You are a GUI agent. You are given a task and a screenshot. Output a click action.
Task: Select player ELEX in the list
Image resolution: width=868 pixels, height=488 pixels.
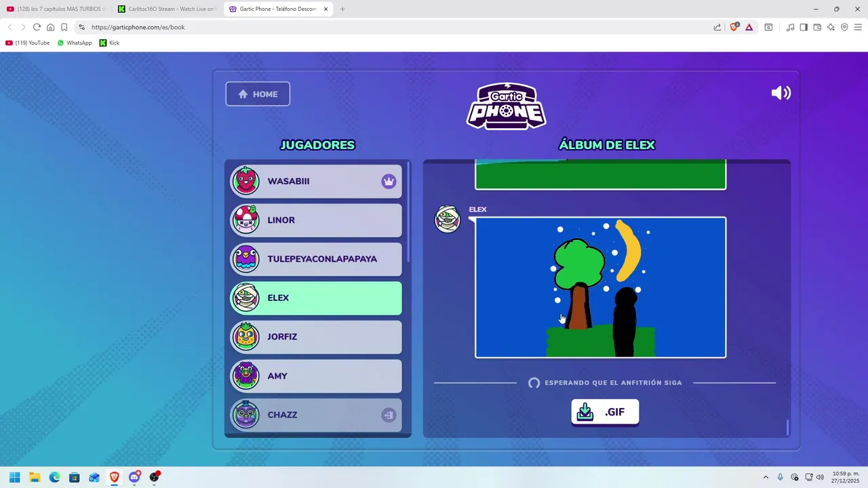point(316,298)
